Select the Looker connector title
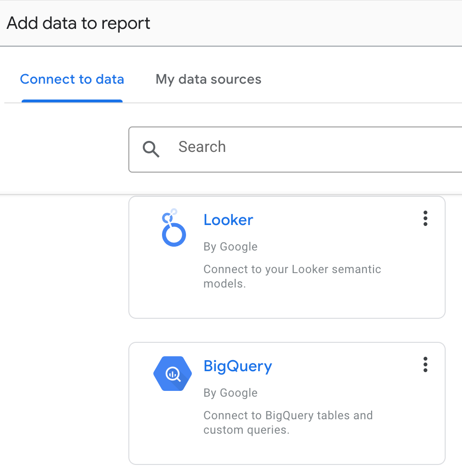 (x=228, y=220)
